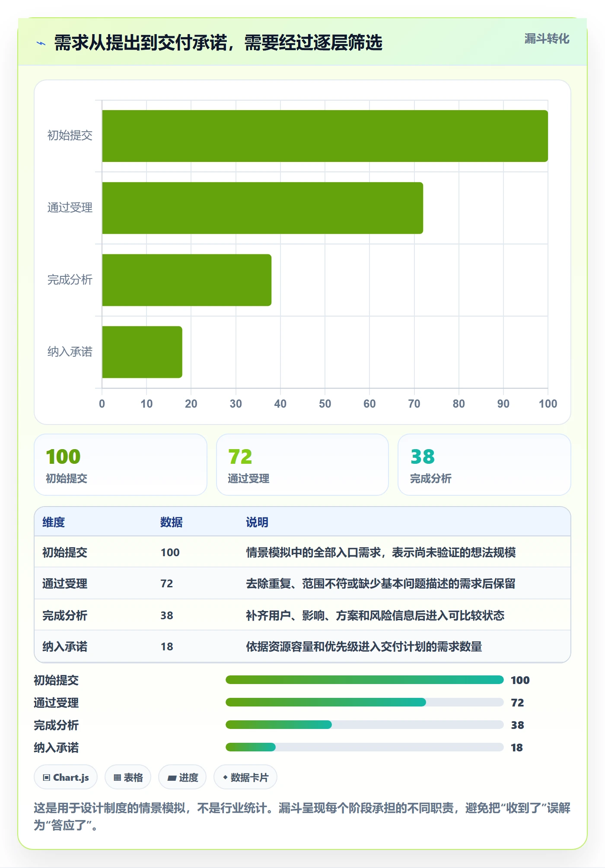Select the 初始提交 cell in the table
605x868 pixels.
point(65,552)
